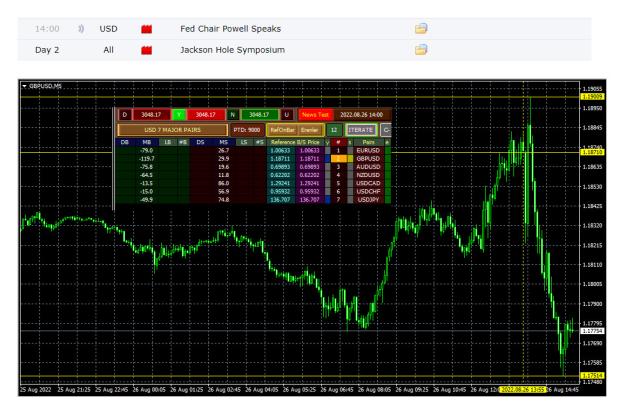Image resolution: width=625 pixels, height=415 pixels.
Task: Click the ITERATE button
Action: (361, 130)
